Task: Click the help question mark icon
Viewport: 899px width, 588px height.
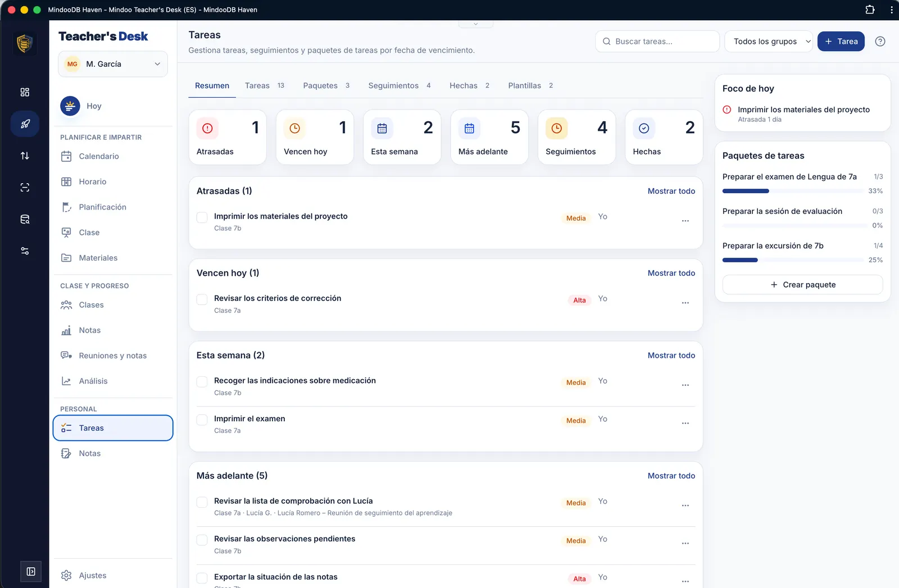Action: [x=880, y=42]
